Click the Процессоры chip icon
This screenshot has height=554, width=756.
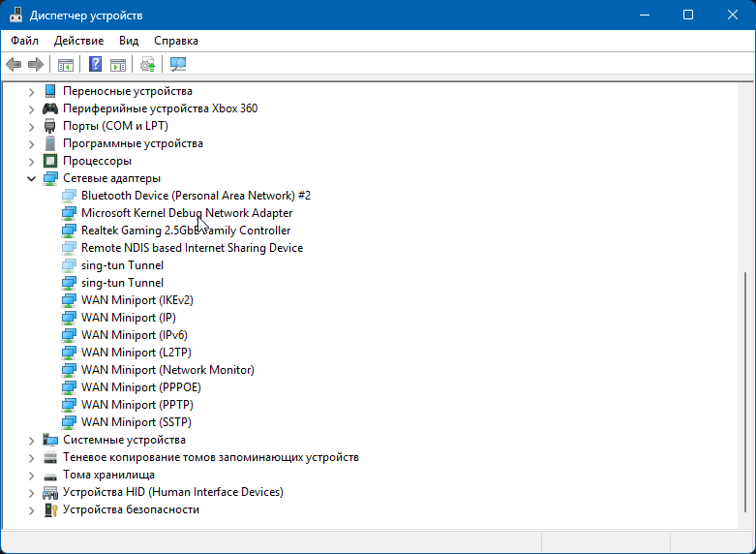50,161
